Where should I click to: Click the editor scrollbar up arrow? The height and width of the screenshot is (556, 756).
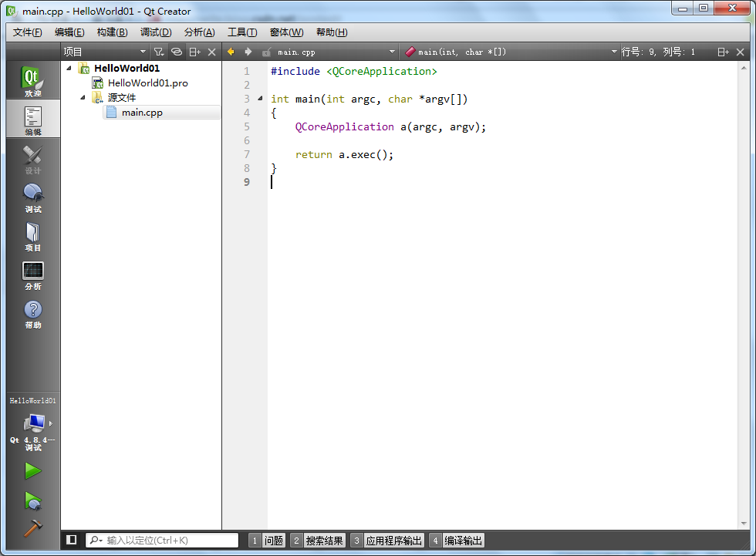coord(744,68)
